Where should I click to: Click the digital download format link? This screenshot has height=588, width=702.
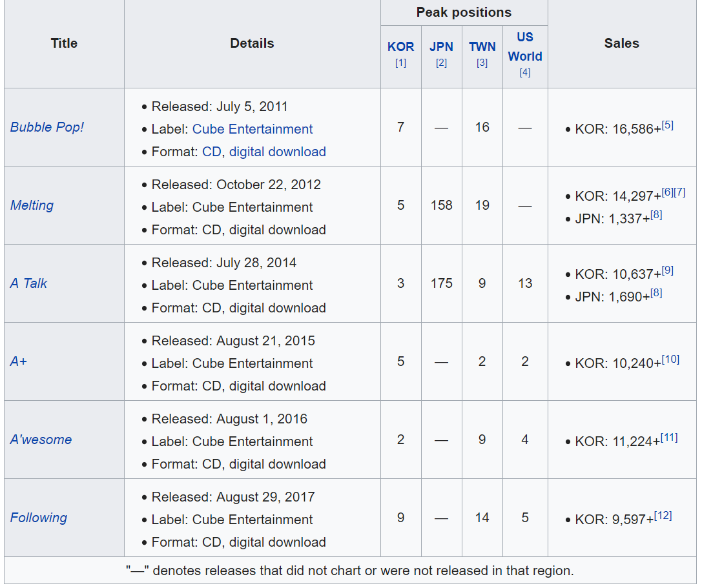coord(278,152)
